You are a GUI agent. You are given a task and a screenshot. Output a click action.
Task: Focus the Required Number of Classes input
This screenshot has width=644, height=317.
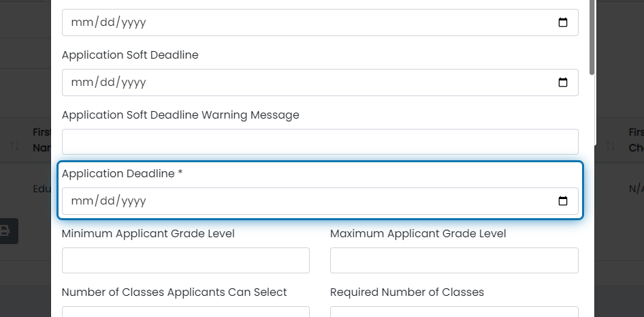click(x=454, y=312)
